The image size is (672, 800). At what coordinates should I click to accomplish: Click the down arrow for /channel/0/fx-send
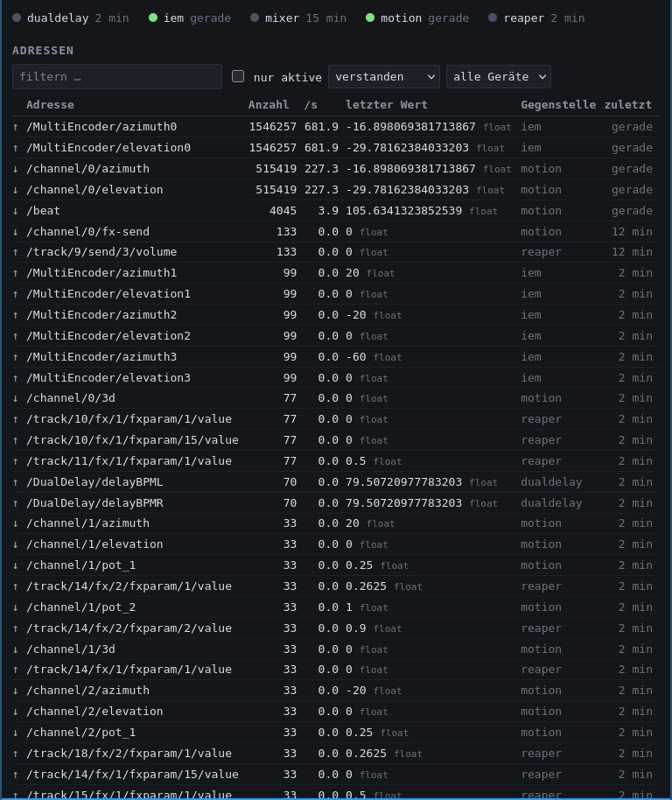coord(16,232)
